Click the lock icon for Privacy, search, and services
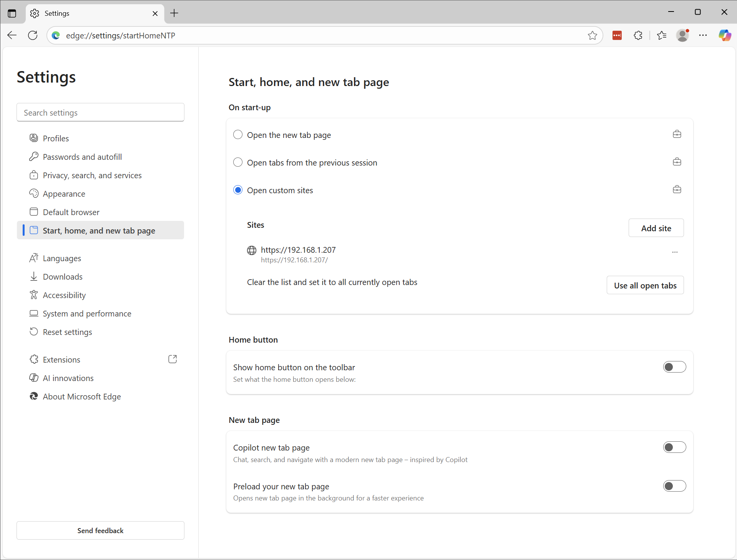This screenshot has width=737, height=560. tap(34, 175)
